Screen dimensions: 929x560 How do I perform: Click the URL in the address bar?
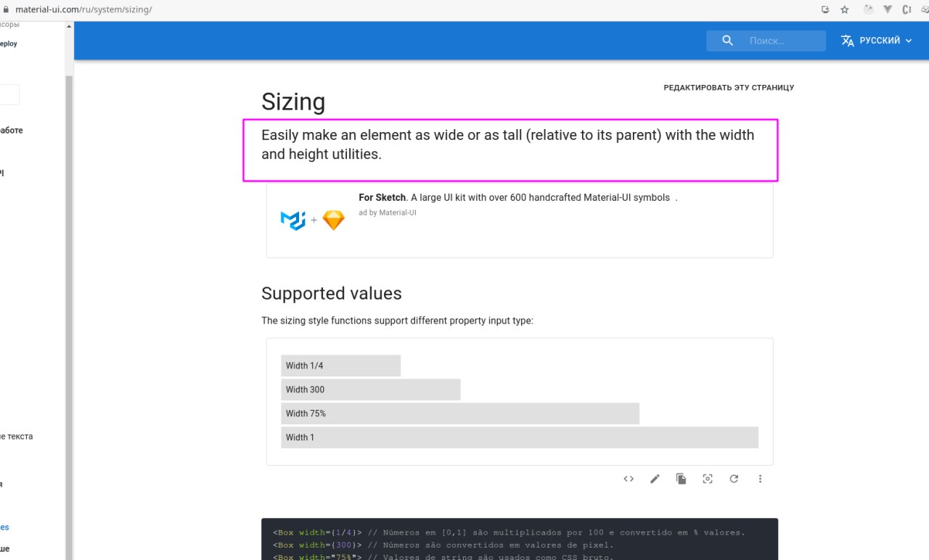pyautogui.click(x=83, y=10)
